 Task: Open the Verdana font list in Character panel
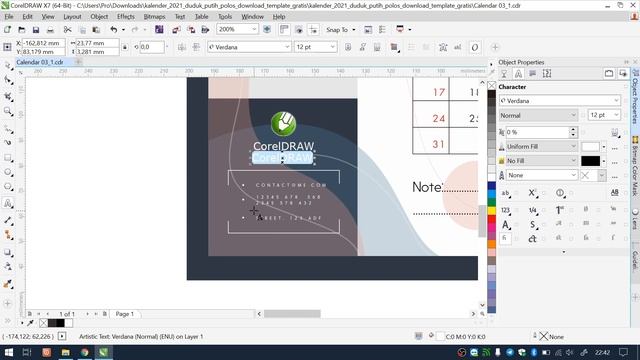616,100
